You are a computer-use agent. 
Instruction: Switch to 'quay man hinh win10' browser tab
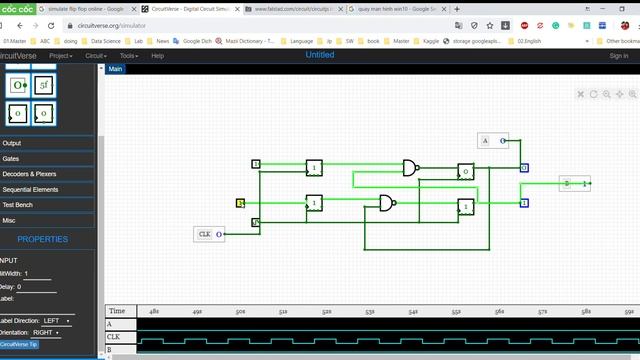click(x=396, y=9)
